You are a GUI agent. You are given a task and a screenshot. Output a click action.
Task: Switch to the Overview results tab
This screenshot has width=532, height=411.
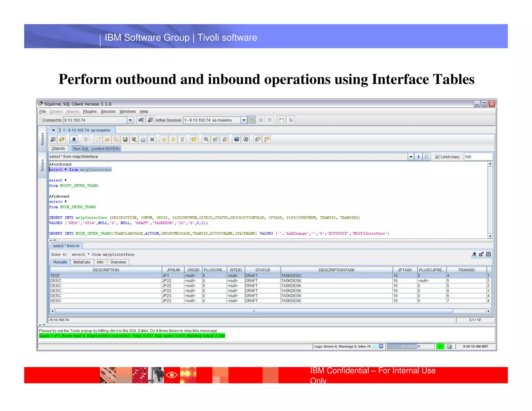coord(118,262)
